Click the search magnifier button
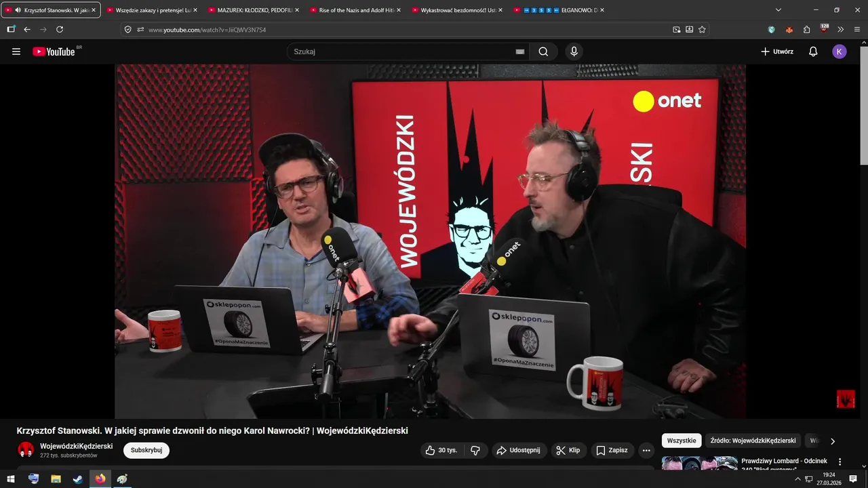Screen dimensions: 868x488 coord(543,52)
